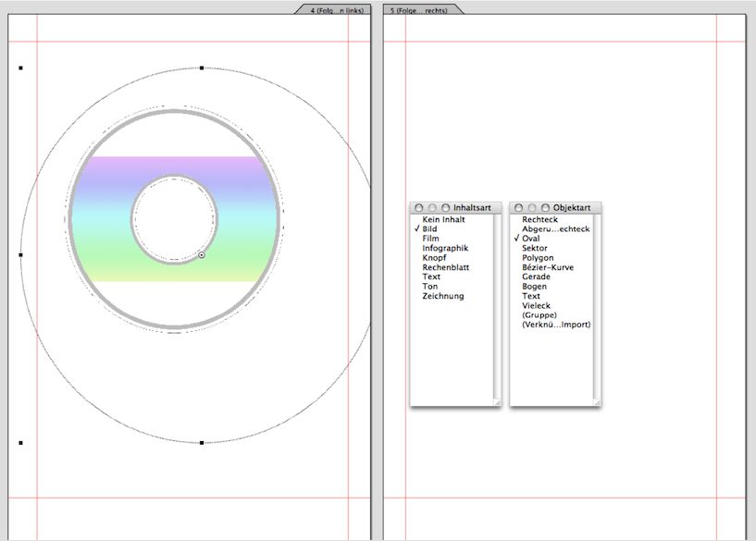Switch to the page 5 tab (Folge rechts)
This screenshot has width=756, height=541.
[420, 9]
